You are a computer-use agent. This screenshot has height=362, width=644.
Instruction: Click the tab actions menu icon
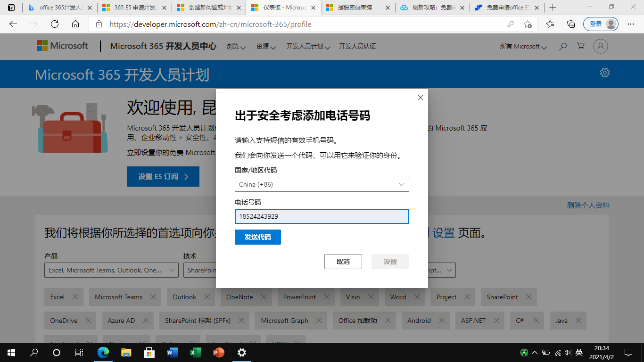(11, 8)
